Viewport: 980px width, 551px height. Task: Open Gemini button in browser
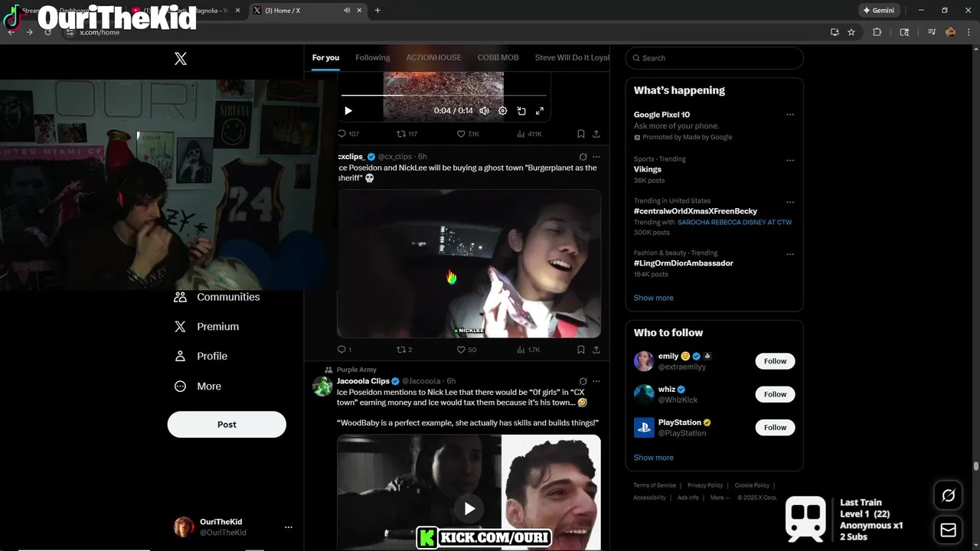pyautogui.click(x=878, y=11)
